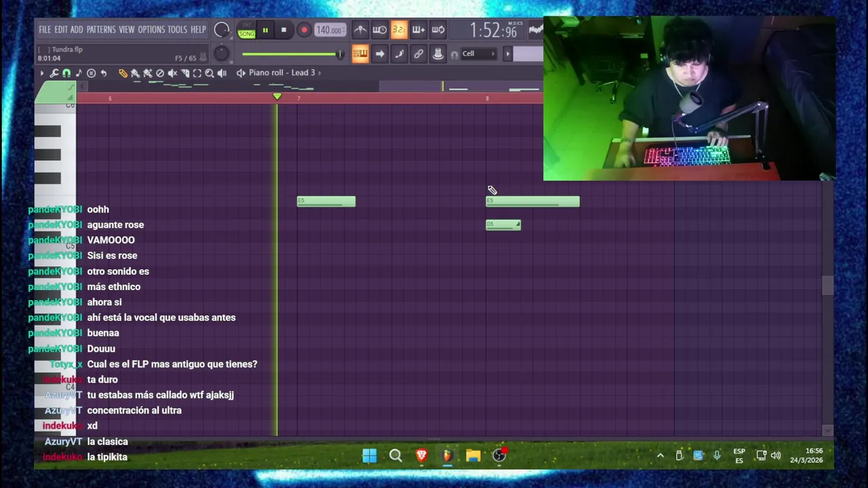Toggle overdub blend recording button
This screenshot has height=488, width=868.
click(x=419, y=30)
